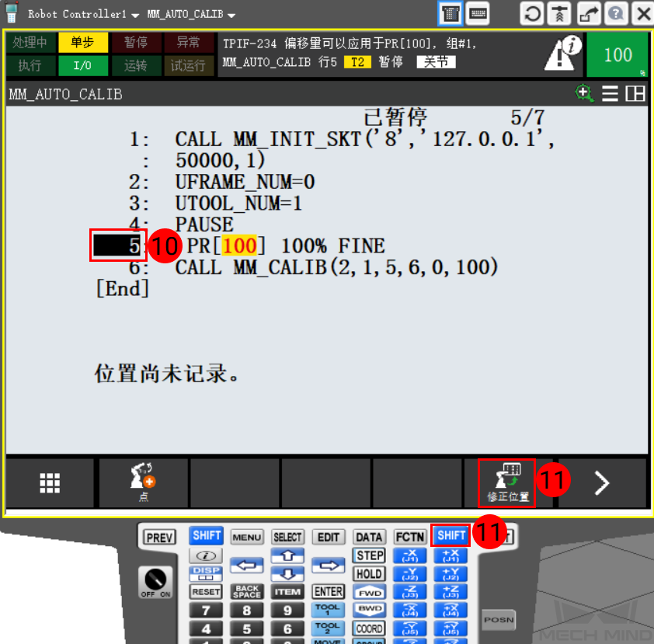Click the ENTER key
The height and width of the screenshot is (644, 654).
click(x=329, y=591)
